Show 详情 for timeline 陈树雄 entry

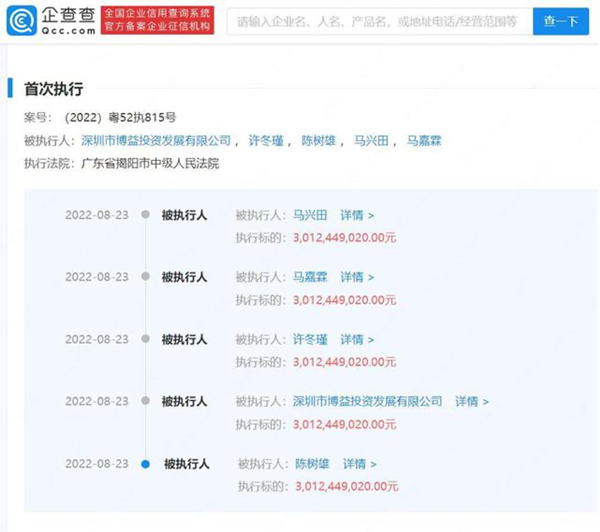pos(360,464)
